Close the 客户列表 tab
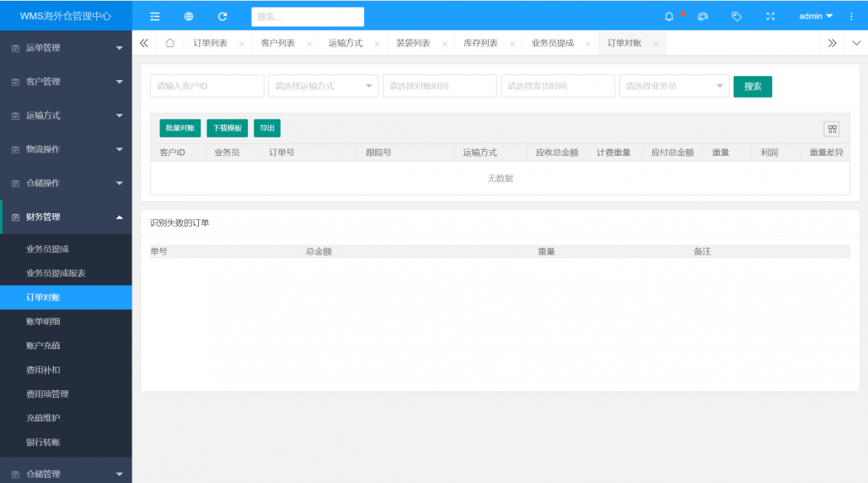Viewport: 868px width, 483px height. pos(309,44)
